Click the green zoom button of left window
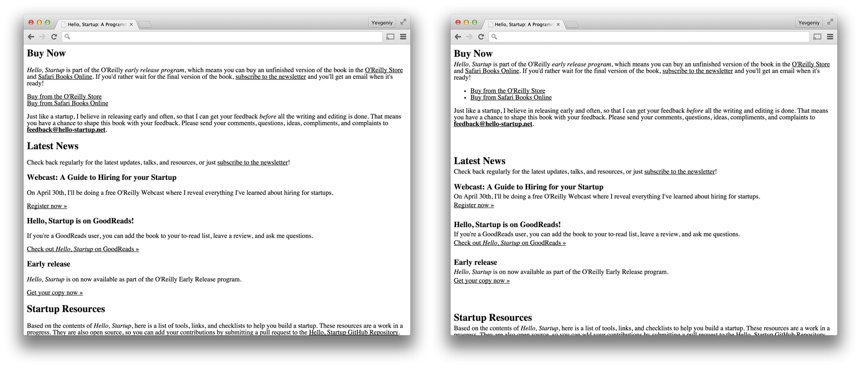Image resolution: width=868 pixels, height=368 pixels. 48,23
